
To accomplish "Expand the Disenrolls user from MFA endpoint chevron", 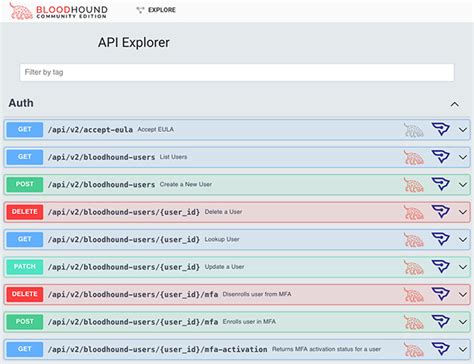I will coord(463,294).
